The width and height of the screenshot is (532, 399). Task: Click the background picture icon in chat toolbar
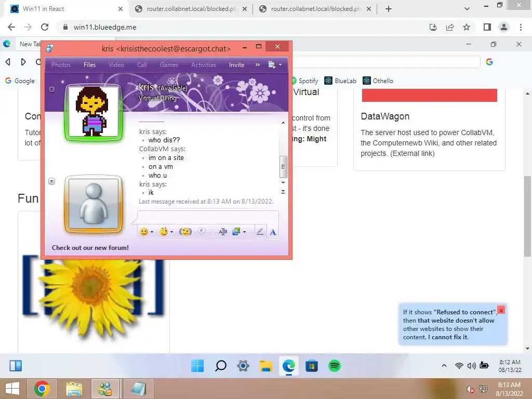tap(236, 232)
